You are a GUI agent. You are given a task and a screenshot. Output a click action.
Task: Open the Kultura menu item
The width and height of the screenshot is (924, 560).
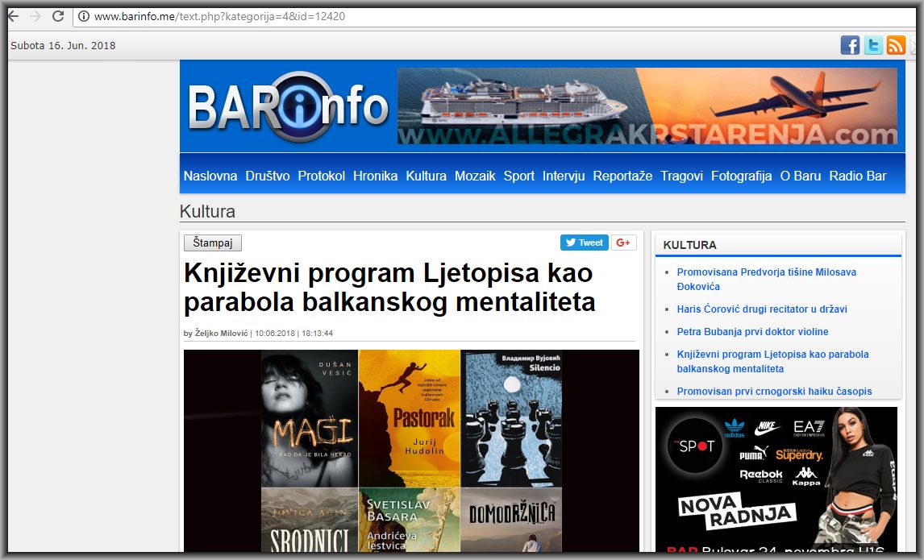(426, 176)
